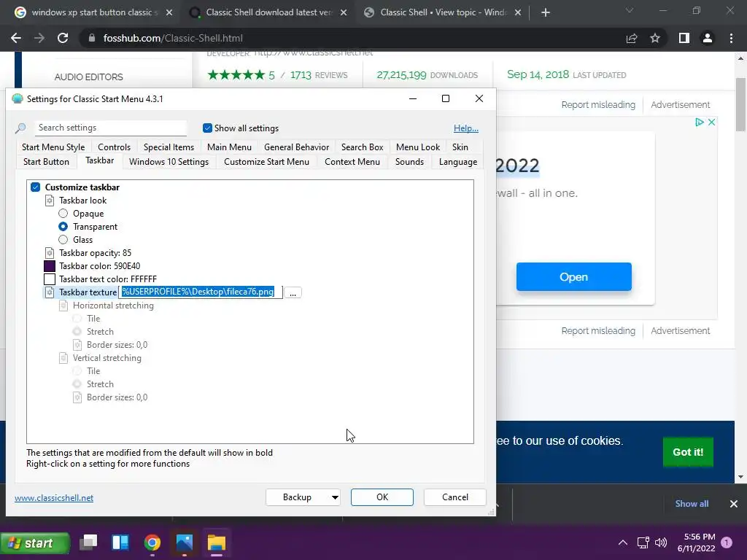This screenshot has width=747, height=560.
Task: Open Chrome's tab search chevron
Action: [x=630, y=10]
